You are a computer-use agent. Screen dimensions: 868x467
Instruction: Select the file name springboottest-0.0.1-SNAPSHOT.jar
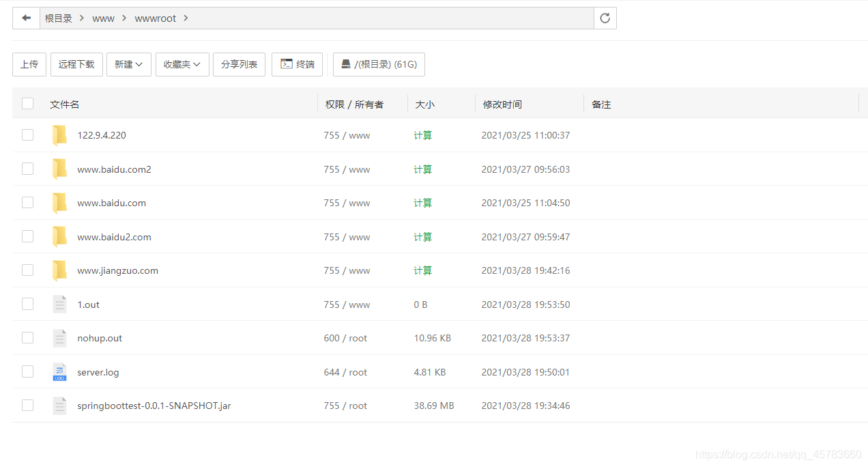pyautogui.click(x=154, y=406)
